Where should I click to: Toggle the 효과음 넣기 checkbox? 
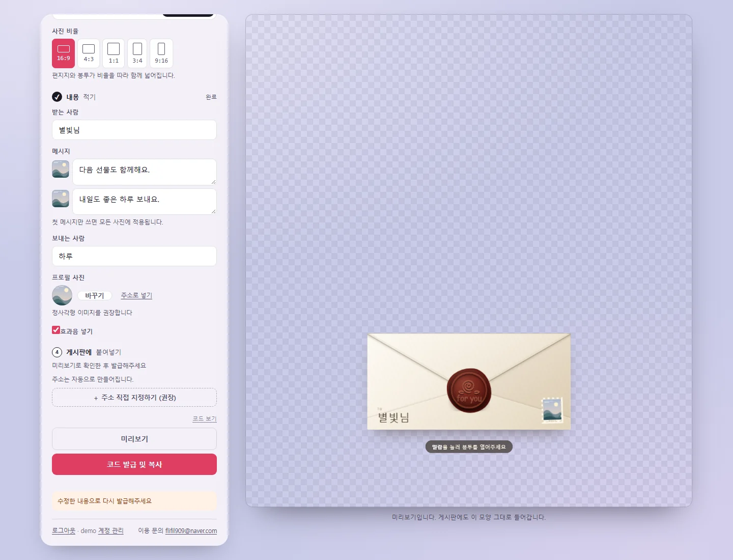pyautogui.click(x=56, y=330)
